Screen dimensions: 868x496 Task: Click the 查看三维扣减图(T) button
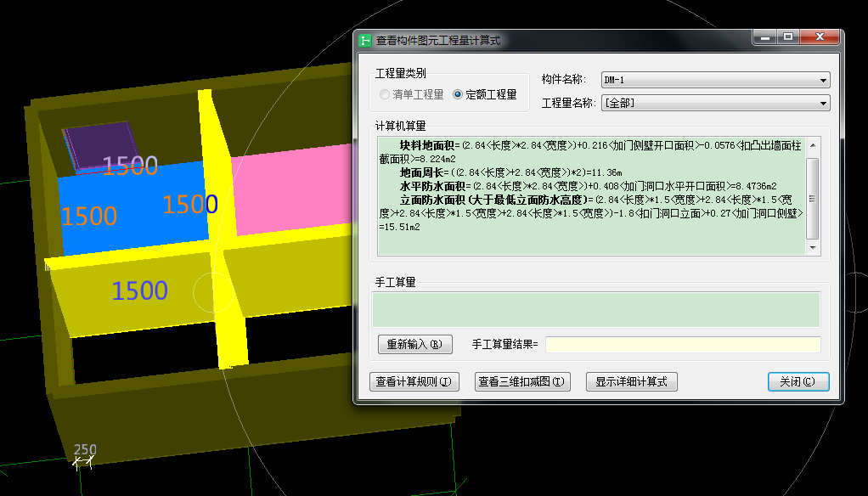[522, 381]
